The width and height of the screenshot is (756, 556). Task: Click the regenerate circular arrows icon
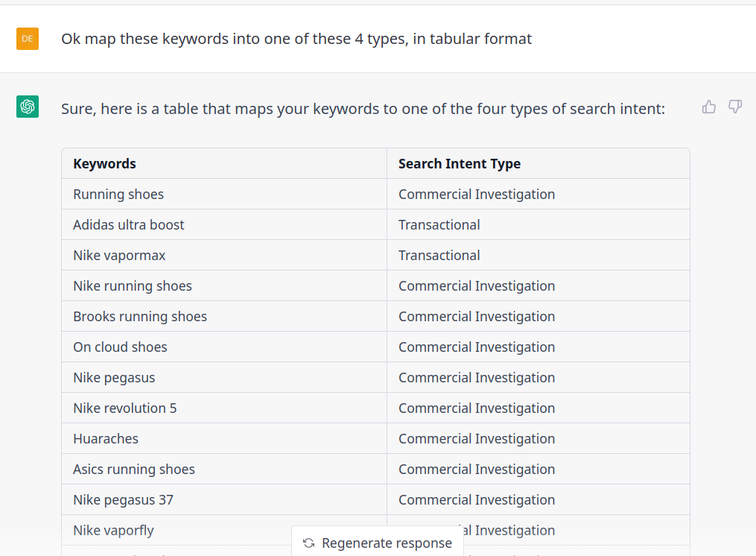(309, 543)
